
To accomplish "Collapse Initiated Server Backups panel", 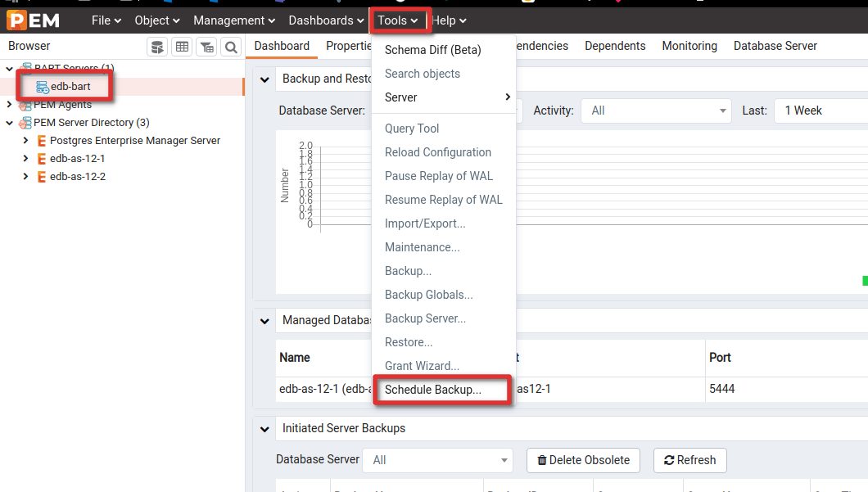I will click(x=264, y=429).
